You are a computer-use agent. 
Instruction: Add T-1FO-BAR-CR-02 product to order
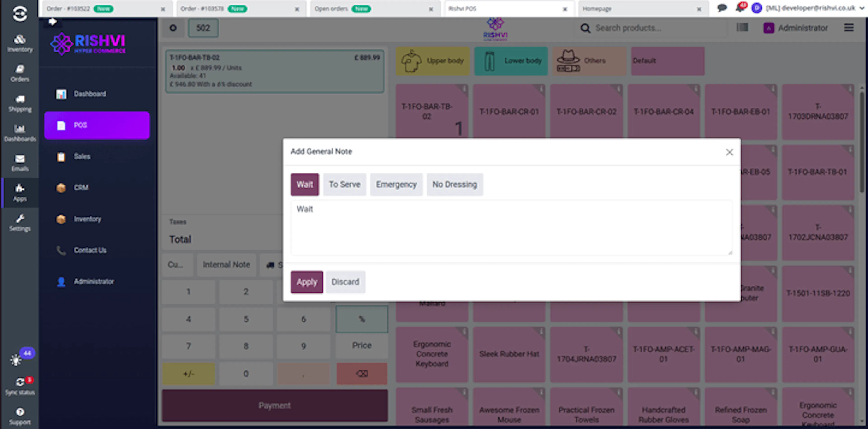pos(586,112)
